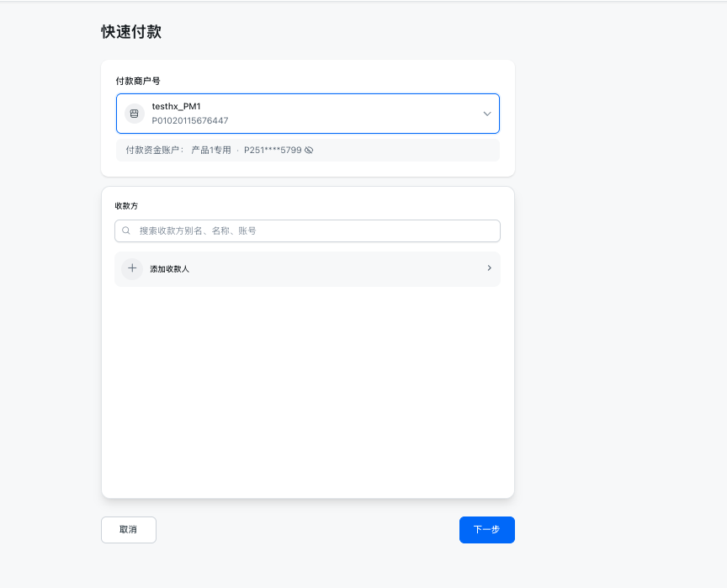Toggle the eye icon to reveal account number

click(309, 151)
